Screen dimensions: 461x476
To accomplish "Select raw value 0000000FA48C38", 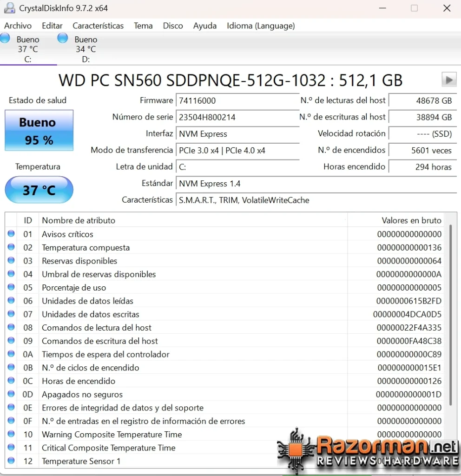I will coord(409,341).
